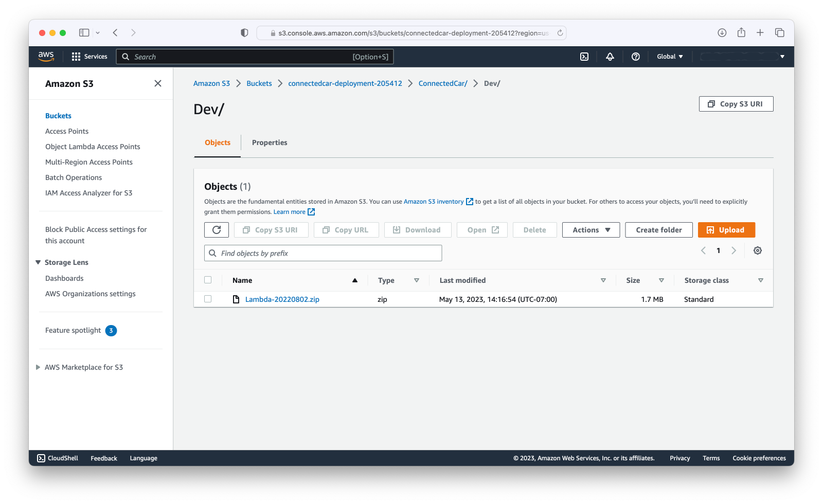Focus the AWS console search box

pyautogui.click(x=255, y=57)
